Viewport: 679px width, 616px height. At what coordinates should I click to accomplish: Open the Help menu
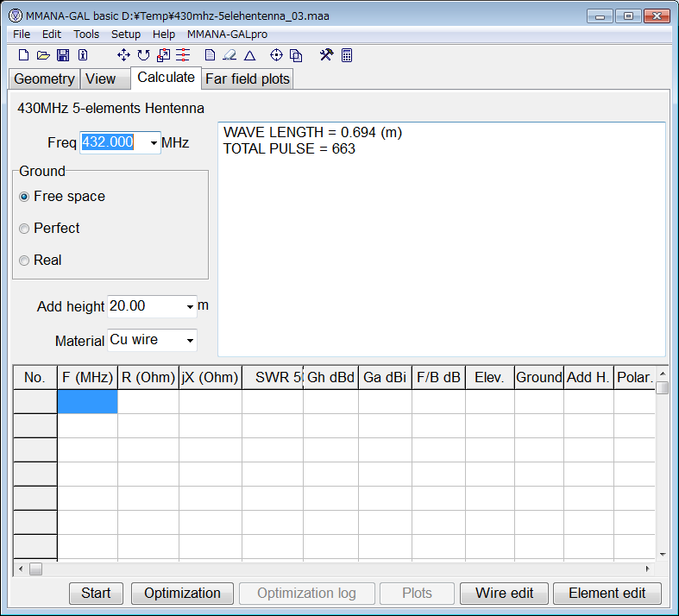pos(164,35)
